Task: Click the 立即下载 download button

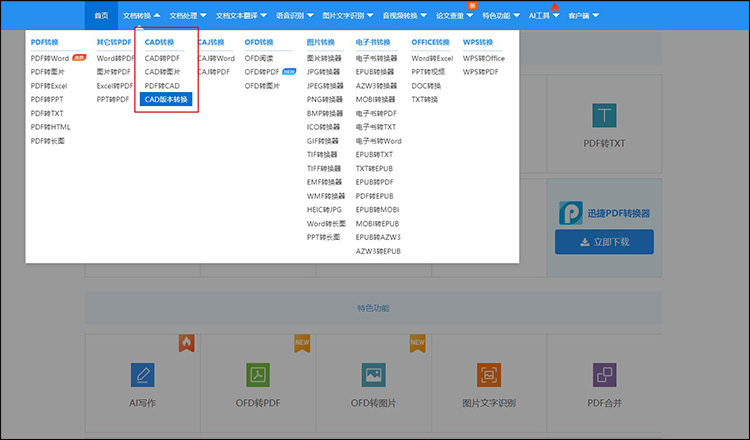Action: (x=604, y=242)
